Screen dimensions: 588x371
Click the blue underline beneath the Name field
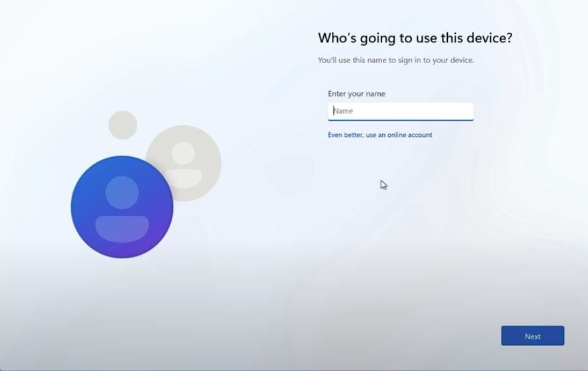[x=400, y=120]
